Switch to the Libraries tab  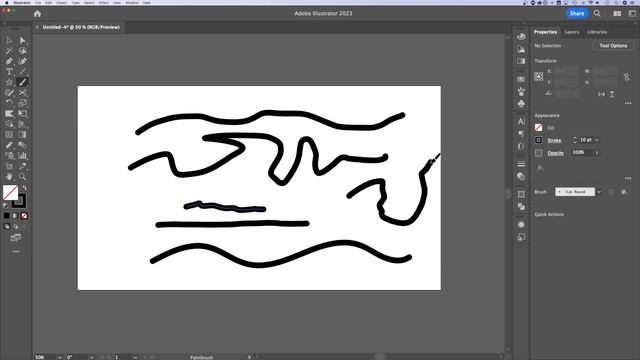(x=597, y=32)
